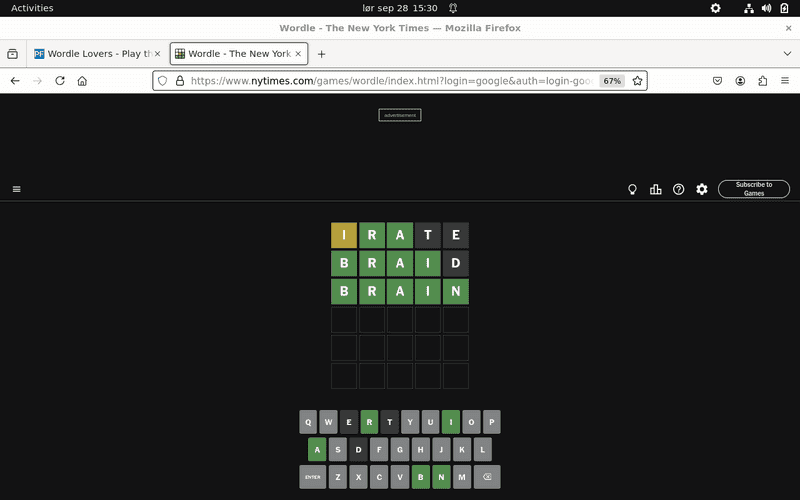This screenshot has height=500, width=800.
Task: Tap the C key
Action: point(379,477)
